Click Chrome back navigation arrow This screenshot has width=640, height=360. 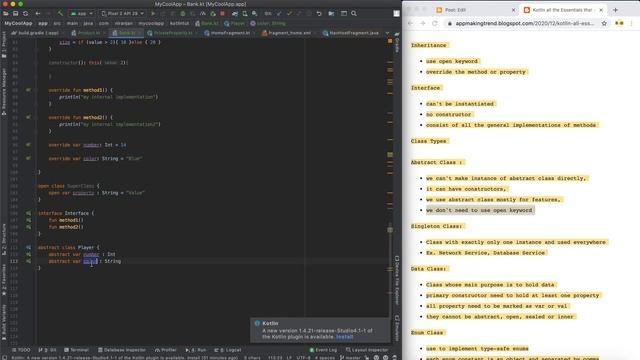(410, 23)
